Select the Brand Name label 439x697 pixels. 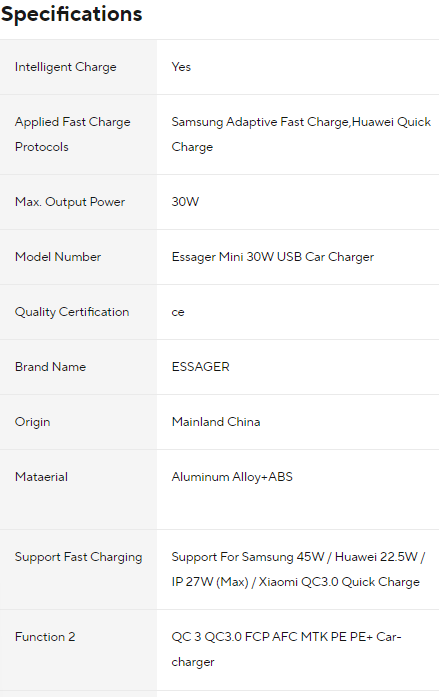coord(50,367)
